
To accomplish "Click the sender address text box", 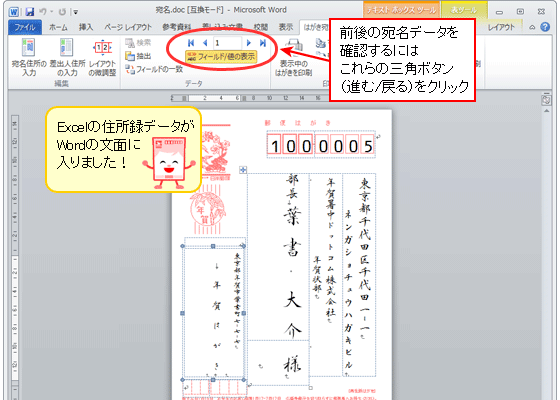I will 213,313.
